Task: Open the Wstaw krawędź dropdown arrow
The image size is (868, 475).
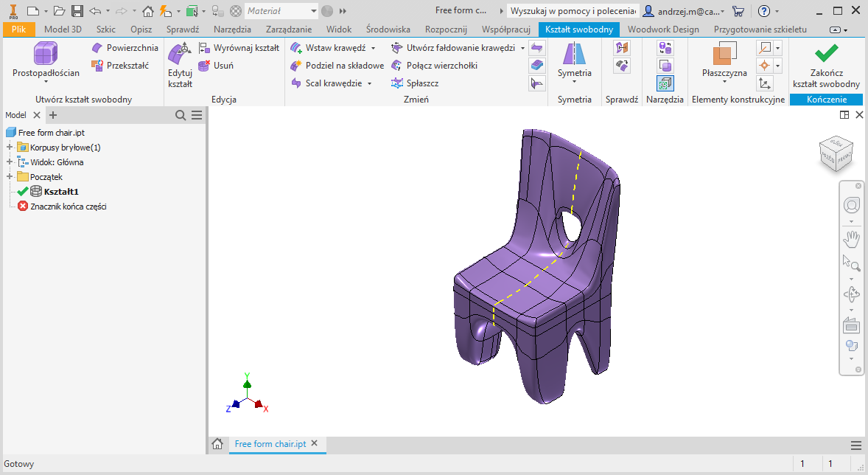Action: [x=373, y=48]
